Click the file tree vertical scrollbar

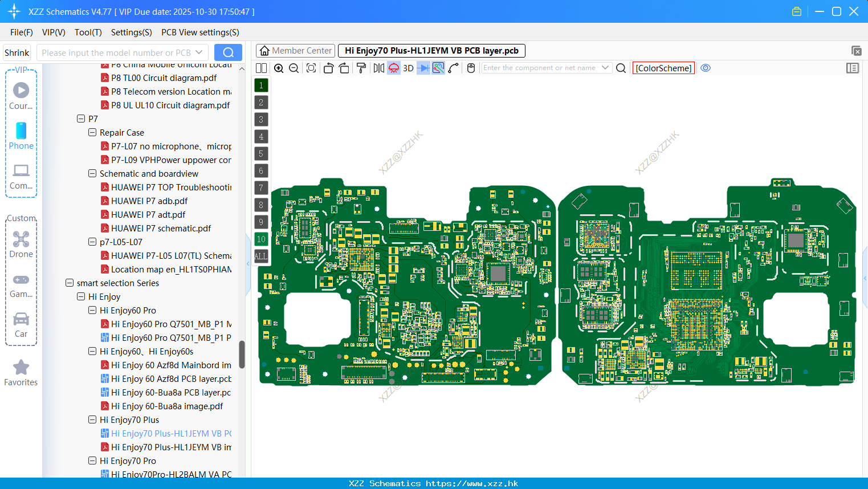[x=242, y=354]
